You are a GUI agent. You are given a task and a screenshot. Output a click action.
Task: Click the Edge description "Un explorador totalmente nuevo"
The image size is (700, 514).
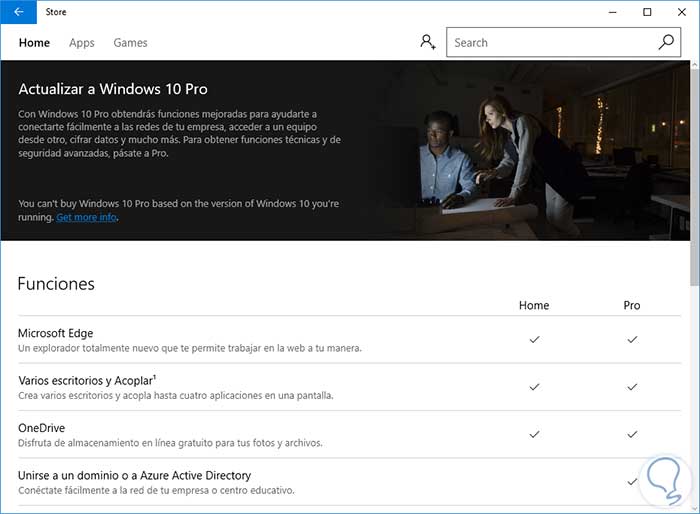click(190, 348)
